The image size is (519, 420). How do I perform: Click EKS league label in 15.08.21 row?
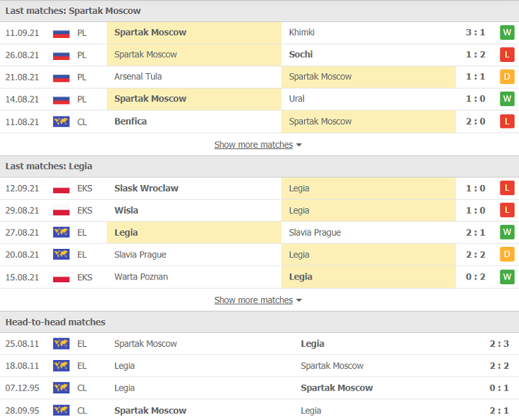(85, 278)
